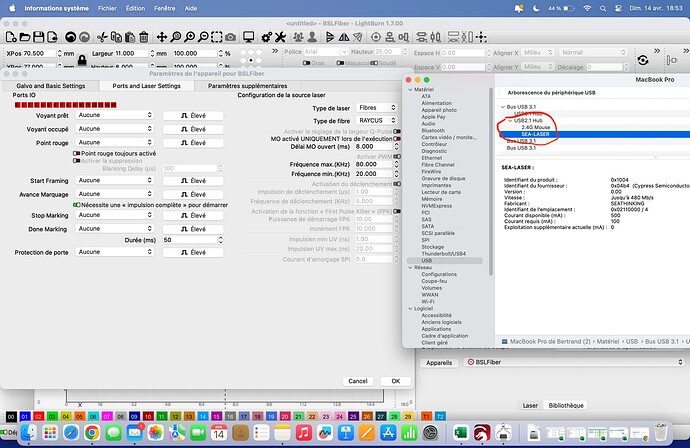
Task: Click 'Élevé' button for Protection de porte
Action: pos(193,253)
